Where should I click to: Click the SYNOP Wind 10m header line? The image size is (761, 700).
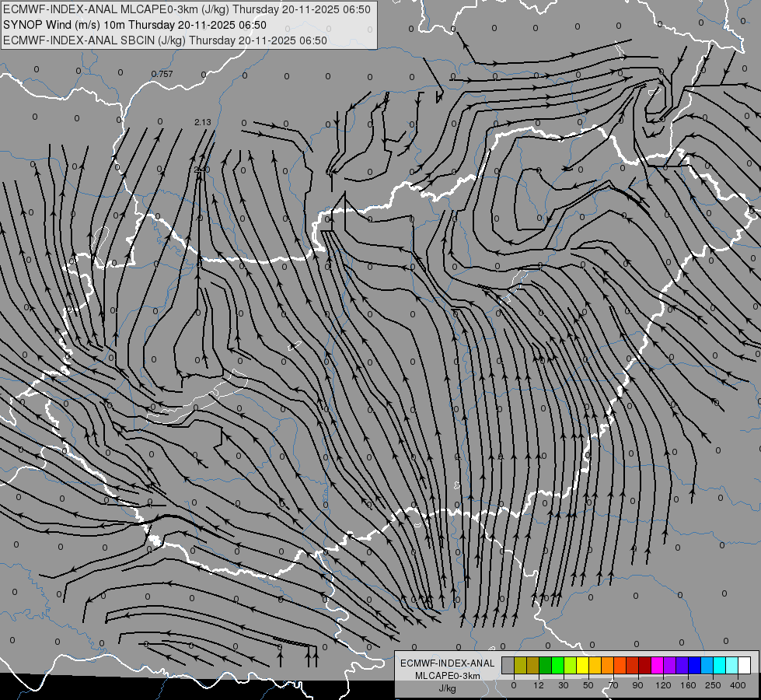click(134, 25)
